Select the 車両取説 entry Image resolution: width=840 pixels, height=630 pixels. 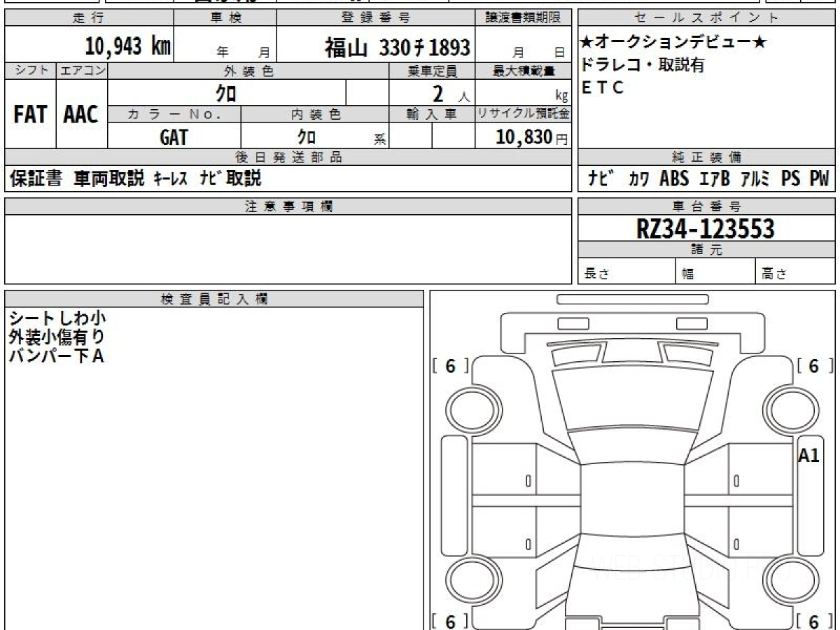pyautogui.click(x=109, y=179)
